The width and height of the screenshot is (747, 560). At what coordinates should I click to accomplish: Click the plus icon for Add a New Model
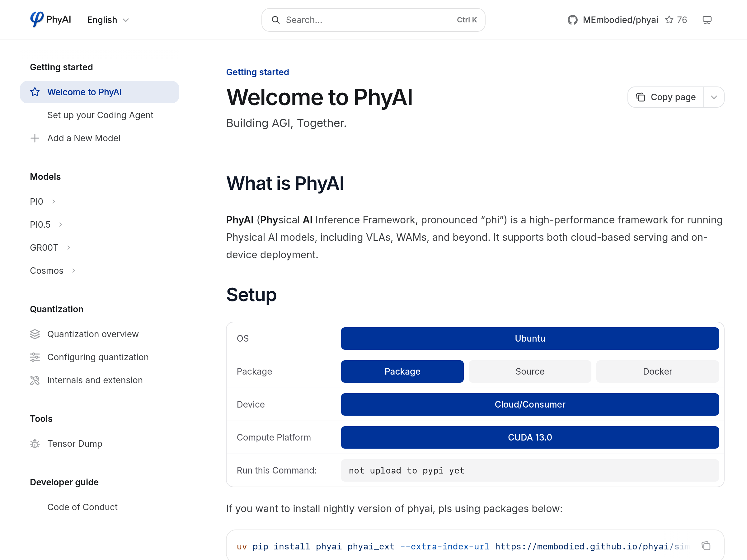[35, 138]
